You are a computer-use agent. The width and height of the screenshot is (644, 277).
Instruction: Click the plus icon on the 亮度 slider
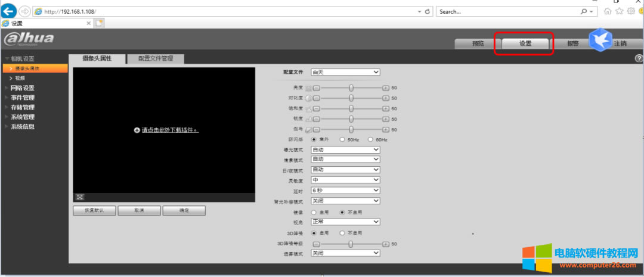pos(385,88)
